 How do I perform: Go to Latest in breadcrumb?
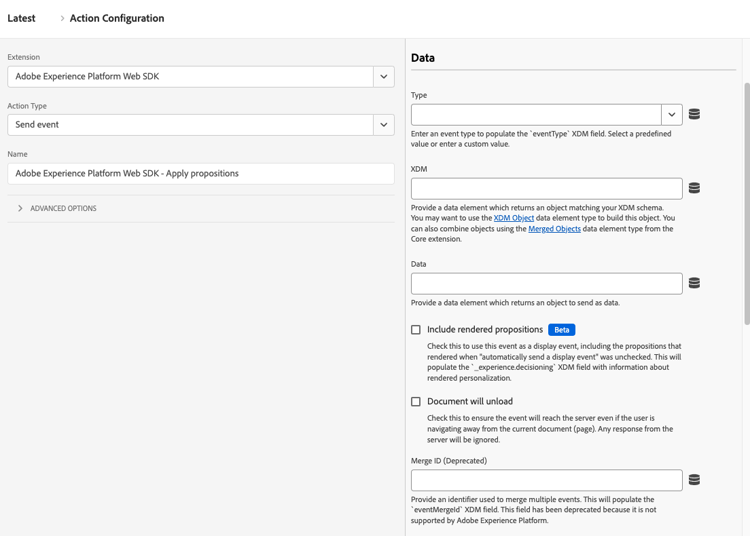point(22,18)
